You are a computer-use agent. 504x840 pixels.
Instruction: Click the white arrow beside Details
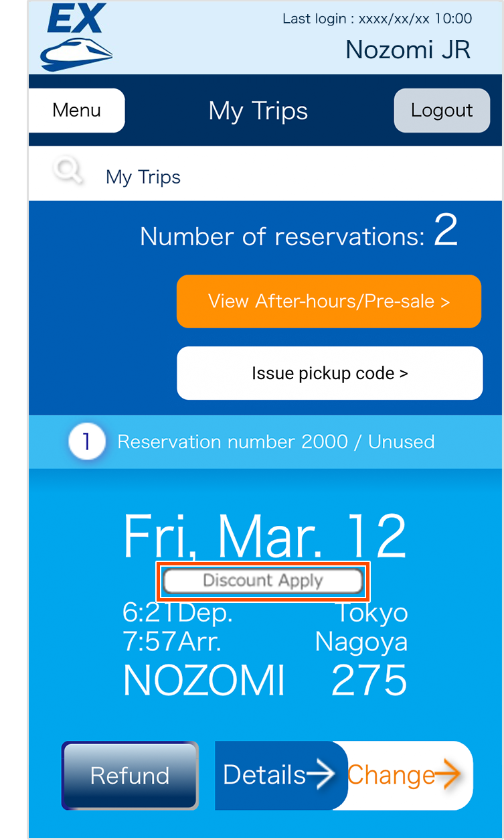click(x=321, y=775)
